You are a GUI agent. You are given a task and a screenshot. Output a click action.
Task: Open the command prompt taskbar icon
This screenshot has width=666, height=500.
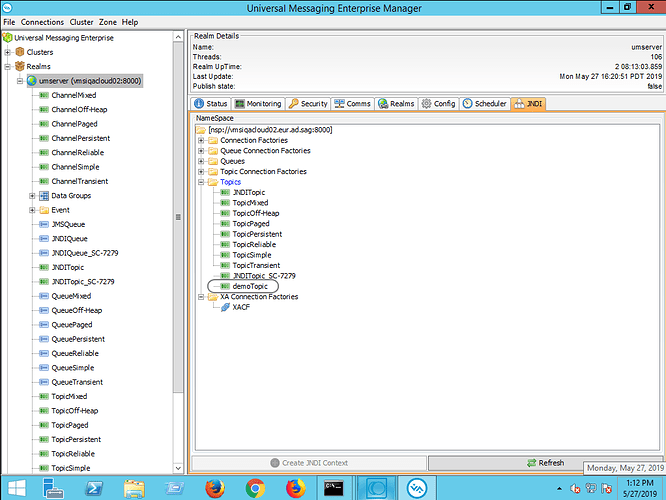point(333,488)
